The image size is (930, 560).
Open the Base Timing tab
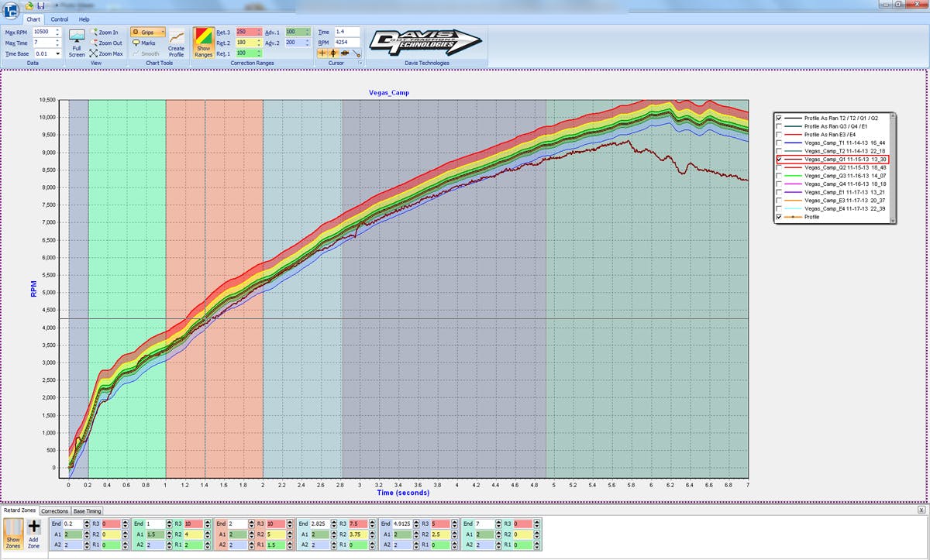(x=87, y=511)
